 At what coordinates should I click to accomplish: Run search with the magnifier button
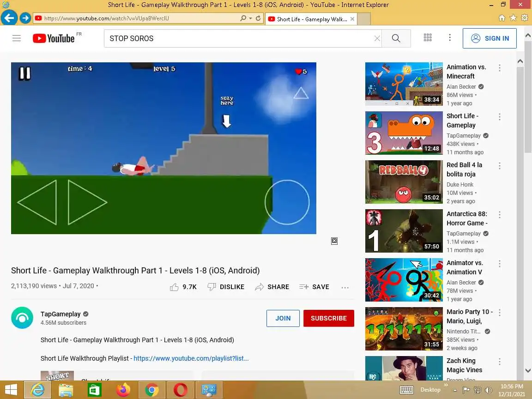pos(396,38)
